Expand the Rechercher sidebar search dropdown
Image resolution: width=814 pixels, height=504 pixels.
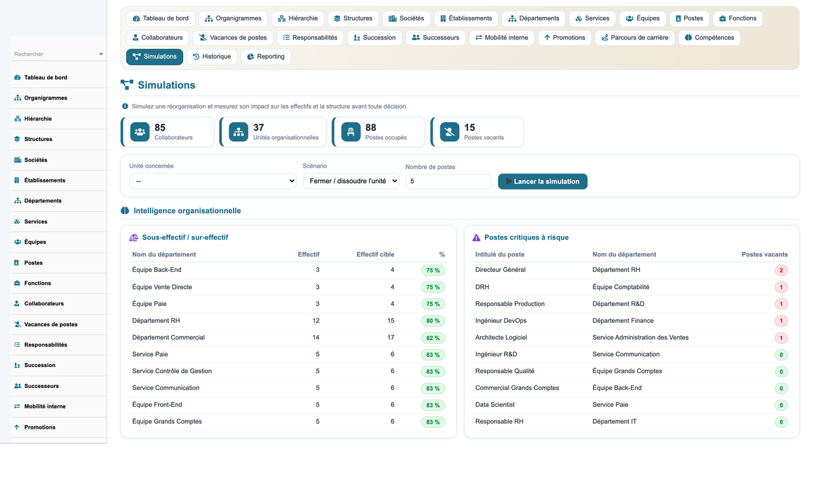(101, 54)
